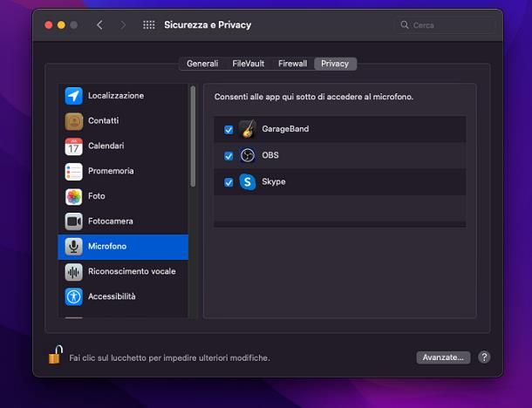Select the Riconoscimento vocale label
This screenshot has width=532, height=408.
pyautogui.click(x=132, y=271)
